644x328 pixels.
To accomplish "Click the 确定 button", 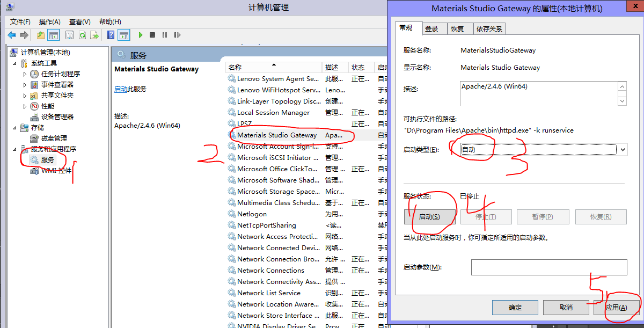I will coord(515,308).
